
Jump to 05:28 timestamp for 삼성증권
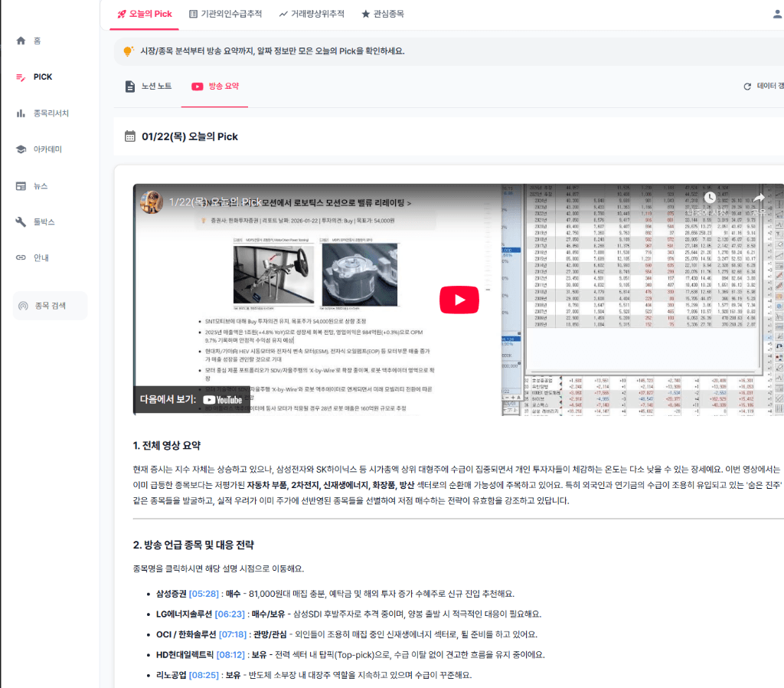pos(204,594)
